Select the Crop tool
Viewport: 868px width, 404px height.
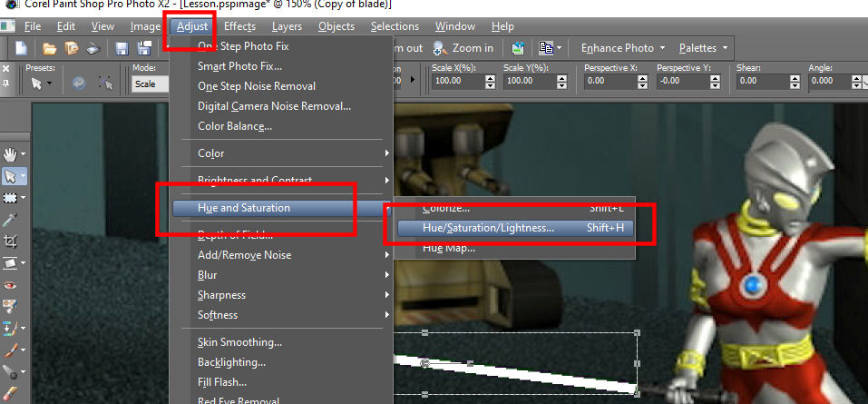click(9, 241)
